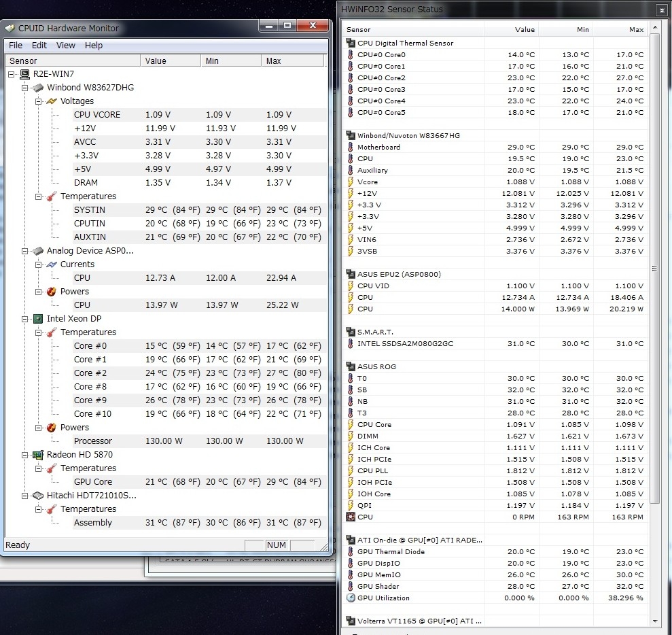This screenshot has height=635, width=672.
Task: Click GPU Utilization gauge icon in HWiNFO32
Action: tap(351, 598)
